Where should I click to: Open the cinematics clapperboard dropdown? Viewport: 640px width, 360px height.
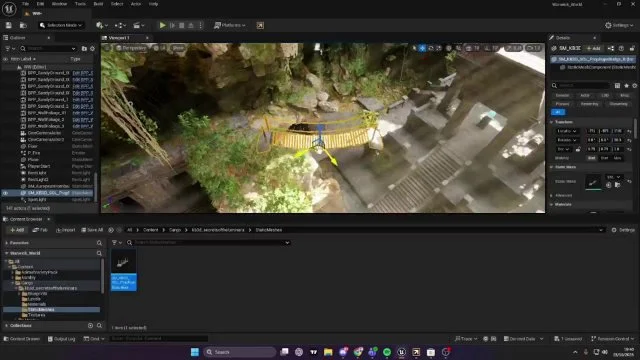pos(138,25)
